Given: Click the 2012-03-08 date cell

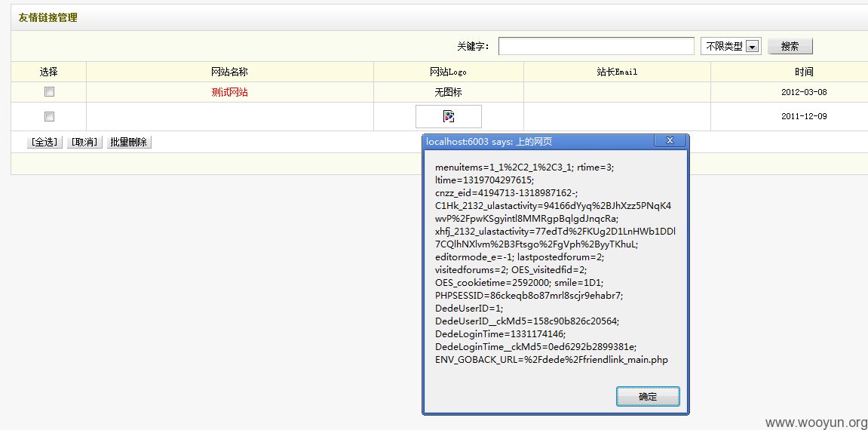Looking at the screenshot, I should tap(804, 93).
